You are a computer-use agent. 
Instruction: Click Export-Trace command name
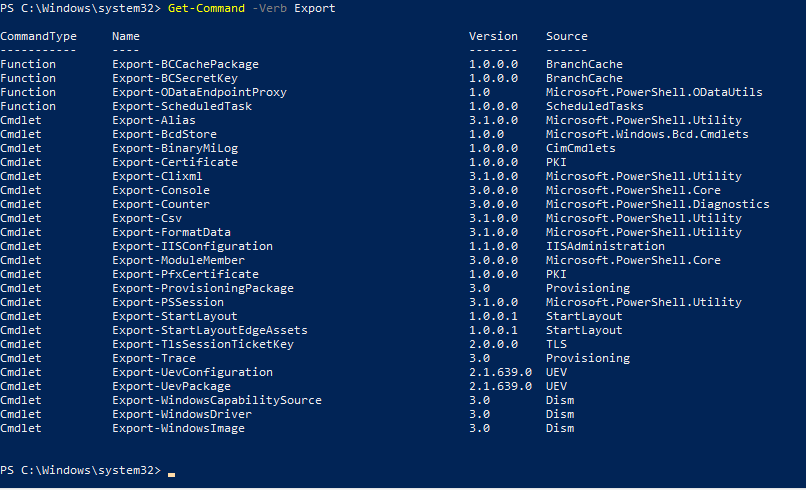pyautogui.click(x=154, y=358)
